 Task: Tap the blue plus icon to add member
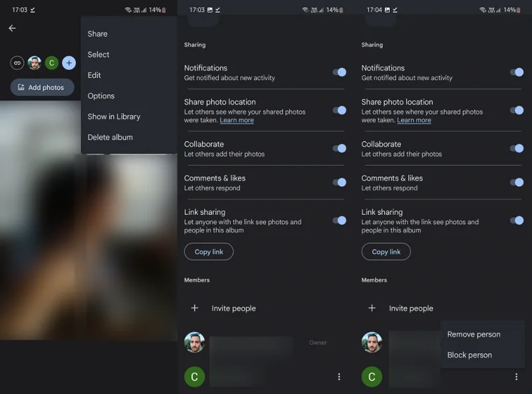pyautogui.click(x=69, y=63)
